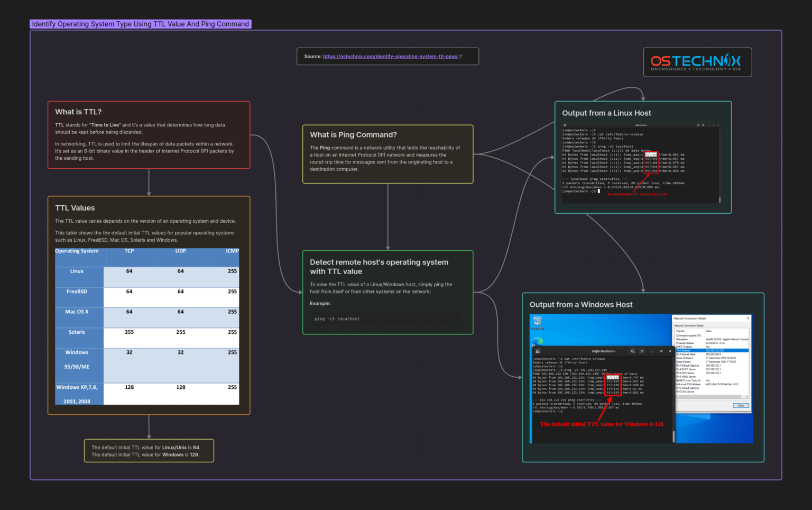The width and height of the screenshot is (812, 510).
Task: Click the new-tab icon in the Linux terminal corner
Action: pos(565,125)
